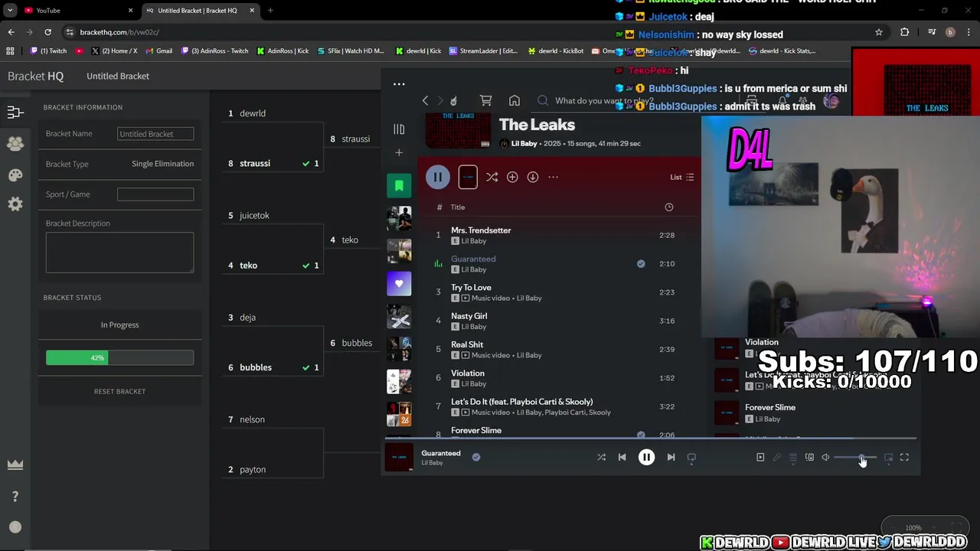Click the Bracket Description text area
980x551 pixels.
tap(119, 253)
